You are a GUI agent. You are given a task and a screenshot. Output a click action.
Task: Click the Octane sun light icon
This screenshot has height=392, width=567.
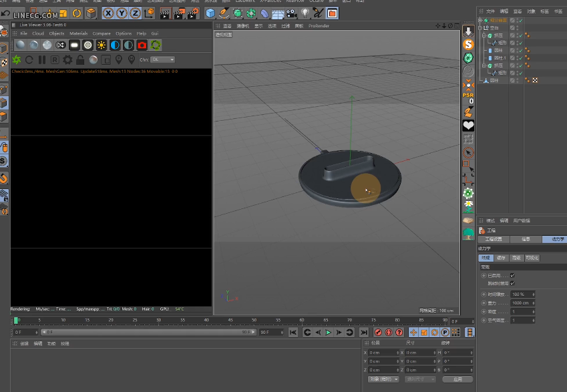(102, 45)
